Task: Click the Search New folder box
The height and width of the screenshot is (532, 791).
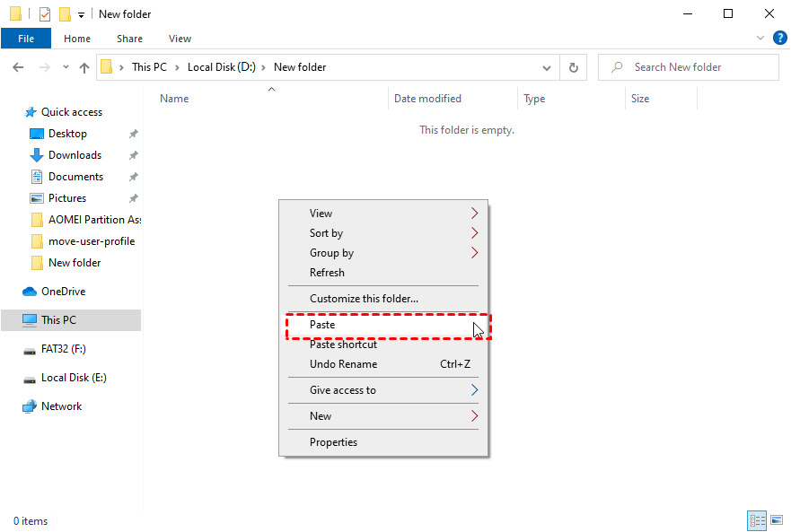Action: coord(688,66)
